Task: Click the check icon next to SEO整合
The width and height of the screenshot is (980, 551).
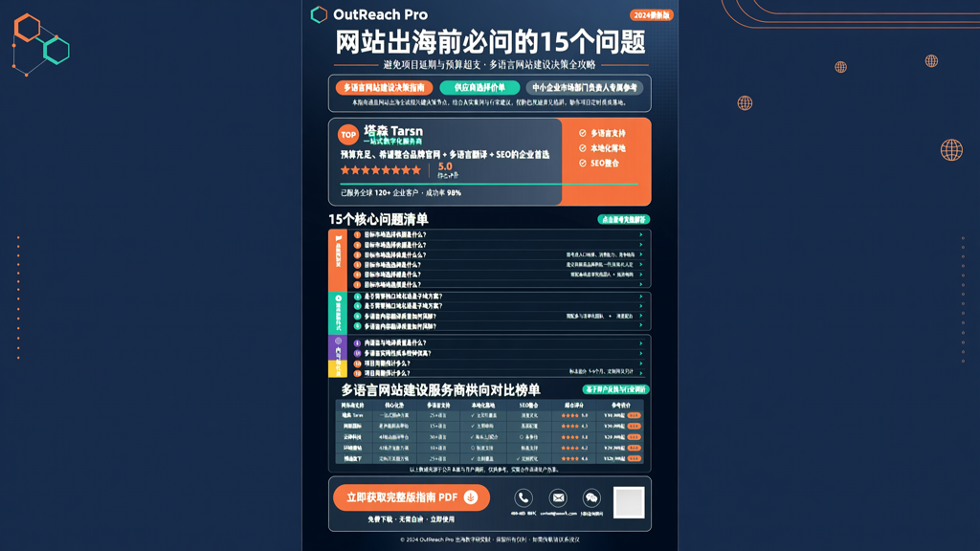Action: [x=583, y=163]
